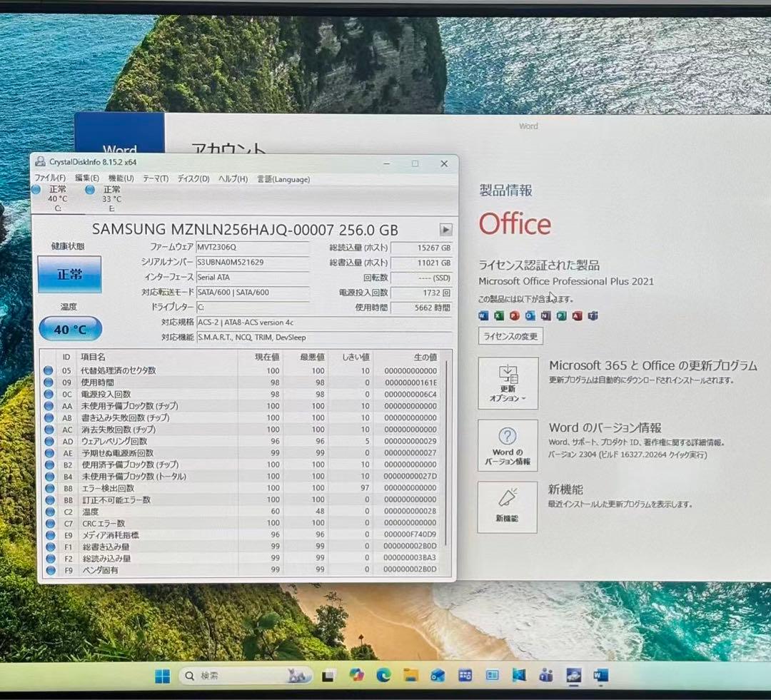Go to next disk with arrow button
The width and height of the screenshot is (771, 700).
pos(445,230)
